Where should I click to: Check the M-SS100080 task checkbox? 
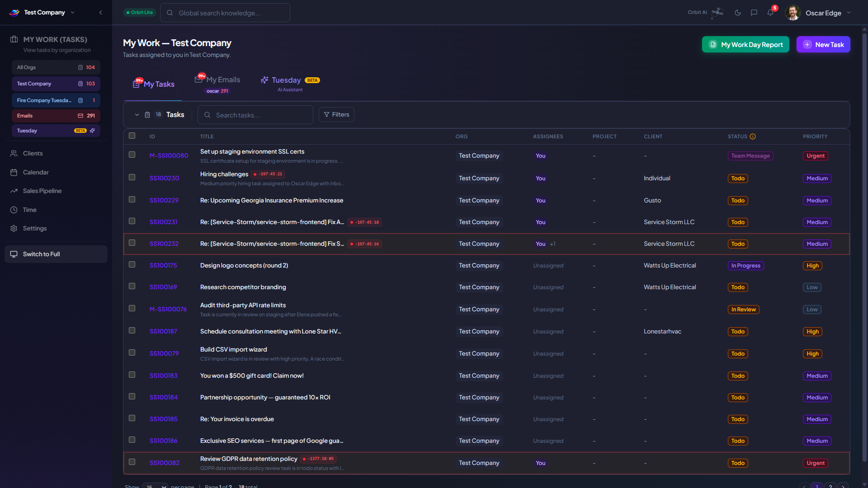[x=132, y=155]
